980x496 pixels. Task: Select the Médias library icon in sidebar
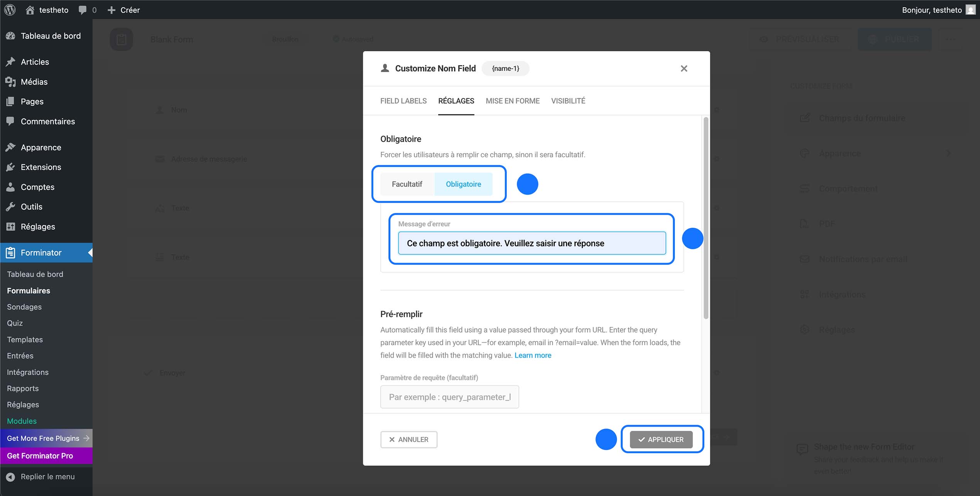coord(11,82)
